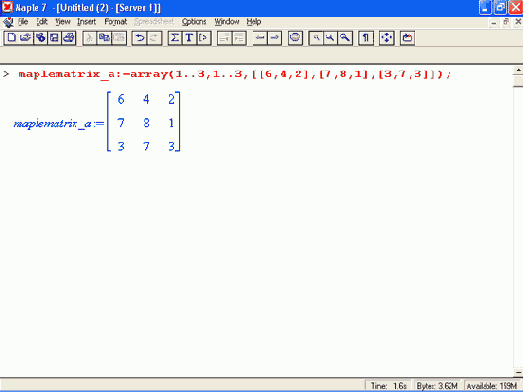Select matrix entry 4 in the first row
This screenshot has height=392, width=523.
(x=146, y=99)
